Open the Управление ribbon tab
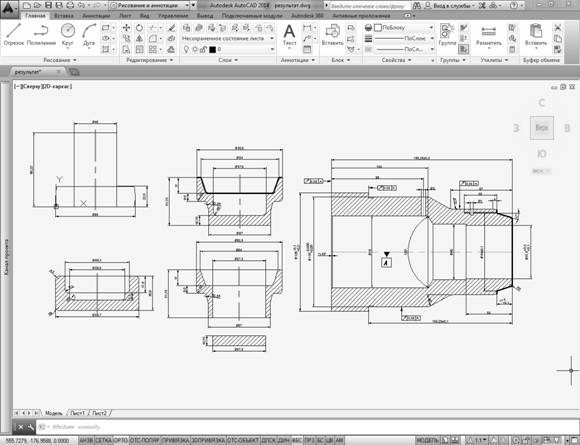 pyautogui.click(x=173, y=16)
